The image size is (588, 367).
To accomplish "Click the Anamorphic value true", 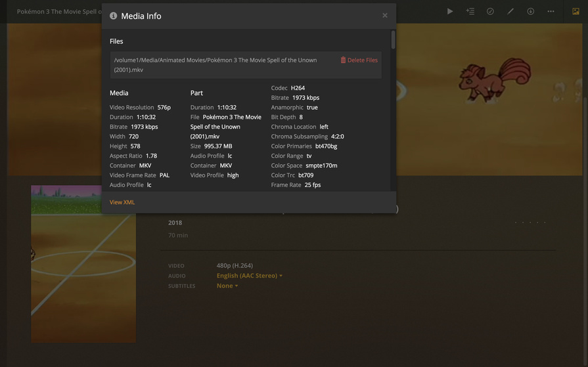I will pyautogui.click(x=312, y=107).
